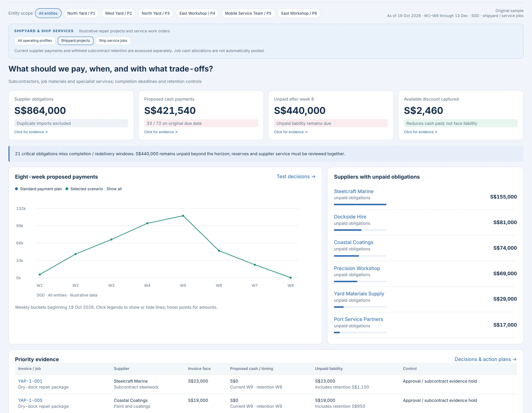Click the W8 data point on chart
The image size is (532, 413).
click(291, 277)
